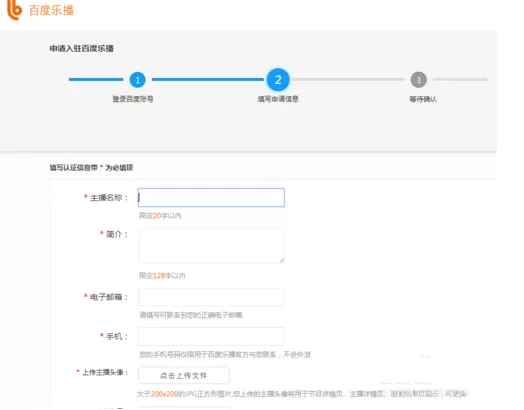The image size is (524, 410).
Task: Click the 限定20字以内 hint text
Action: pyautogui.click(x=160, y=216)
